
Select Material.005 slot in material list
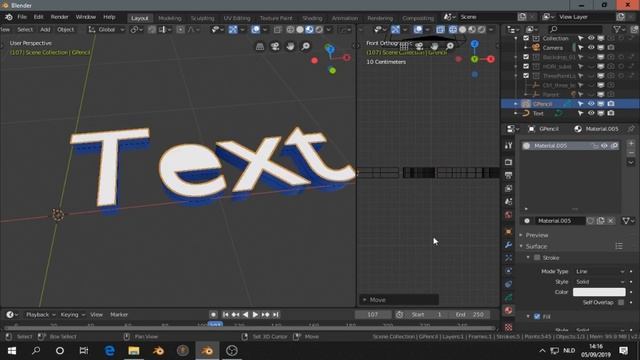(x=570, y=146)
